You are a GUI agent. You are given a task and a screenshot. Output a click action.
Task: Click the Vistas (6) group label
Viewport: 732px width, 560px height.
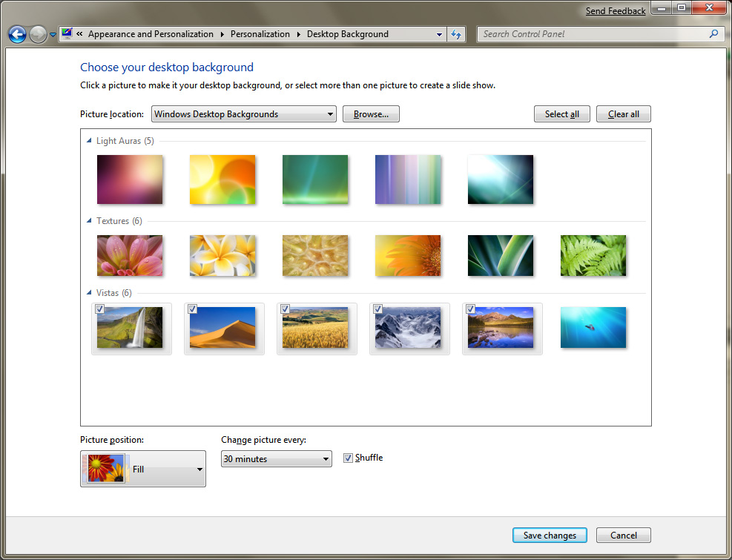tap(114, 293)
